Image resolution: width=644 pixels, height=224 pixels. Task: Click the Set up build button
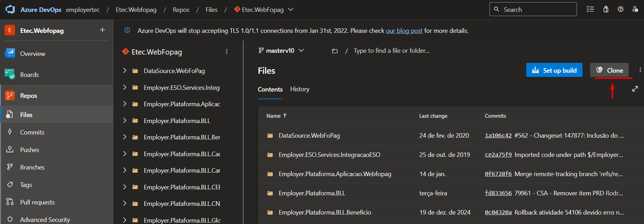(554, 70)
